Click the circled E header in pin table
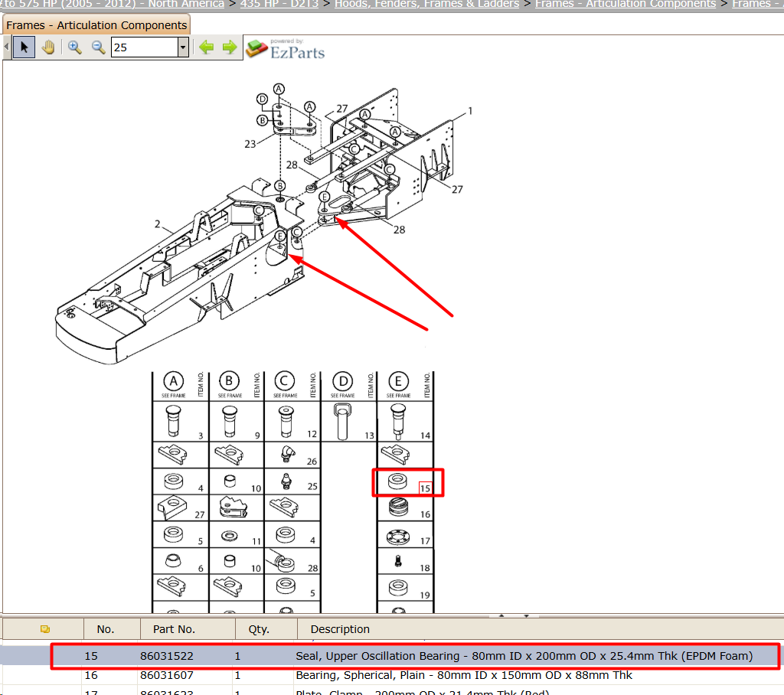Image resolution: width=784 pixels, height=695 pixels. (x=398, y=381)
